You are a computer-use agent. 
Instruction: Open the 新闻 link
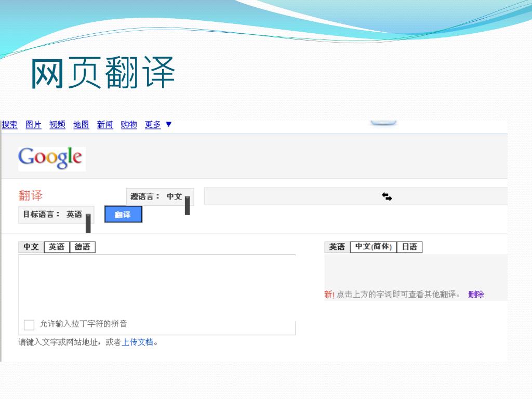click(x=105, y=125)
